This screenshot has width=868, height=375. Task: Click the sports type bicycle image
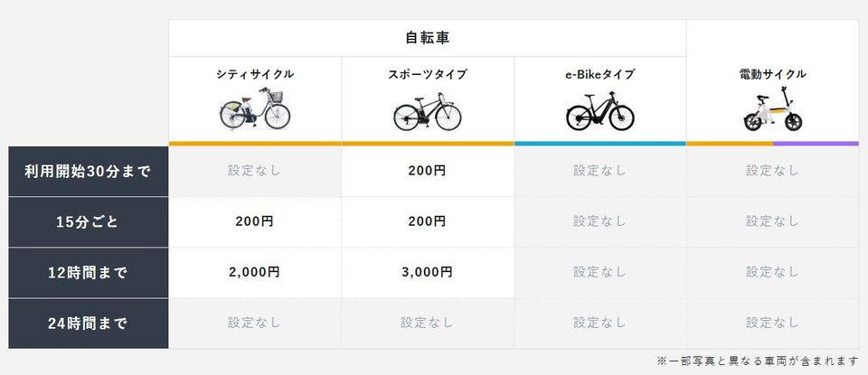click(427, 113)
